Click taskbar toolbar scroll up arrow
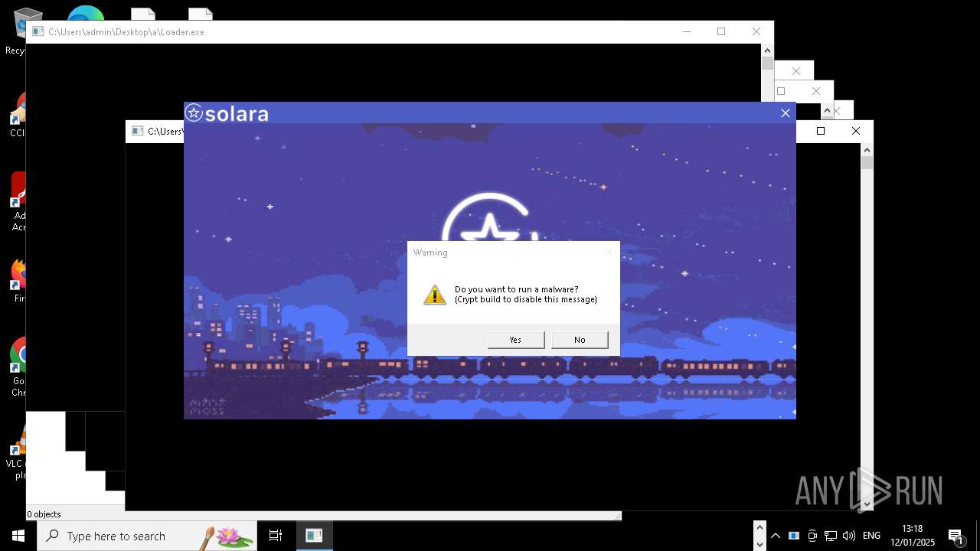The width and height of the screenshot is (980, 551). tap(759, 527)
